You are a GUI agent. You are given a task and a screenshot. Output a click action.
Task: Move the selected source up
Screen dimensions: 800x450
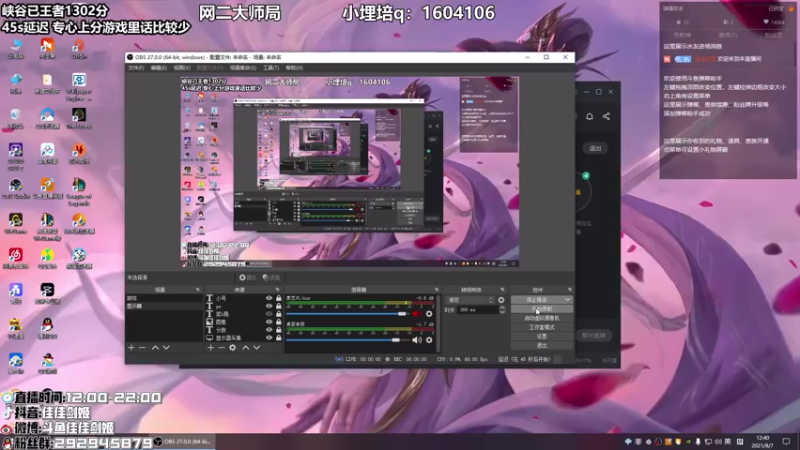(245, 347)
